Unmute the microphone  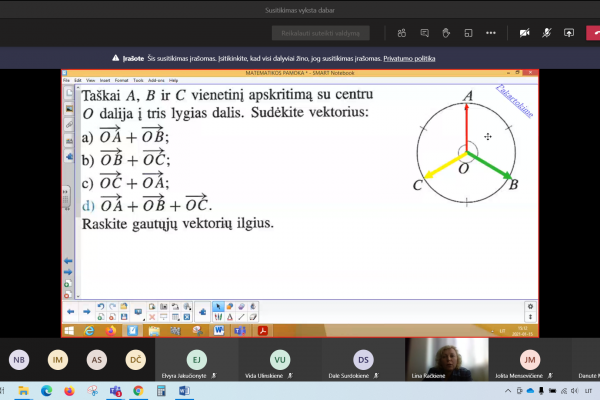pyautogui.click(x=546, y=33)
